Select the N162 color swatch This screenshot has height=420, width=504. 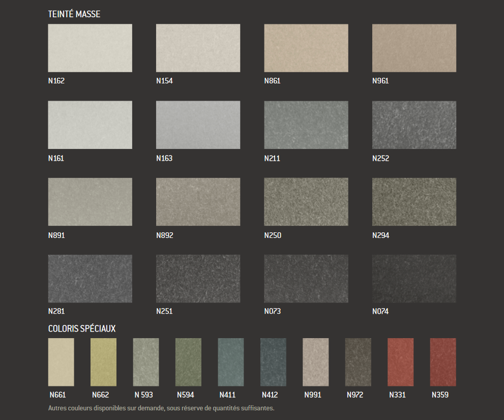tap(90, 48)
